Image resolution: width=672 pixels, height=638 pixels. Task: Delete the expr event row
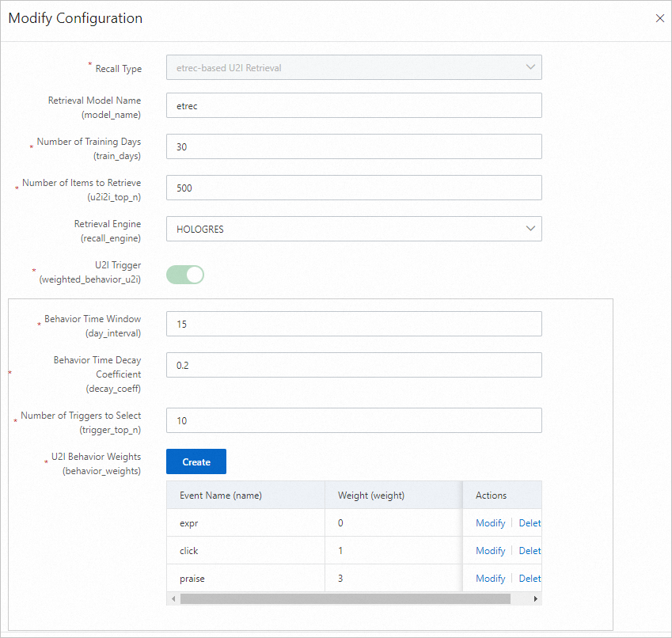[x=530, y=523]
